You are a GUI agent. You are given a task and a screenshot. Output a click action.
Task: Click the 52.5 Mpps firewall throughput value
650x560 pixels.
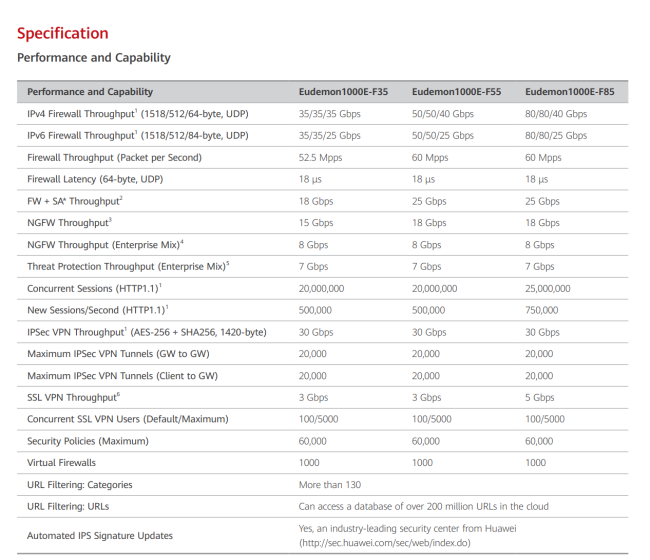click(x=321, y=157)
